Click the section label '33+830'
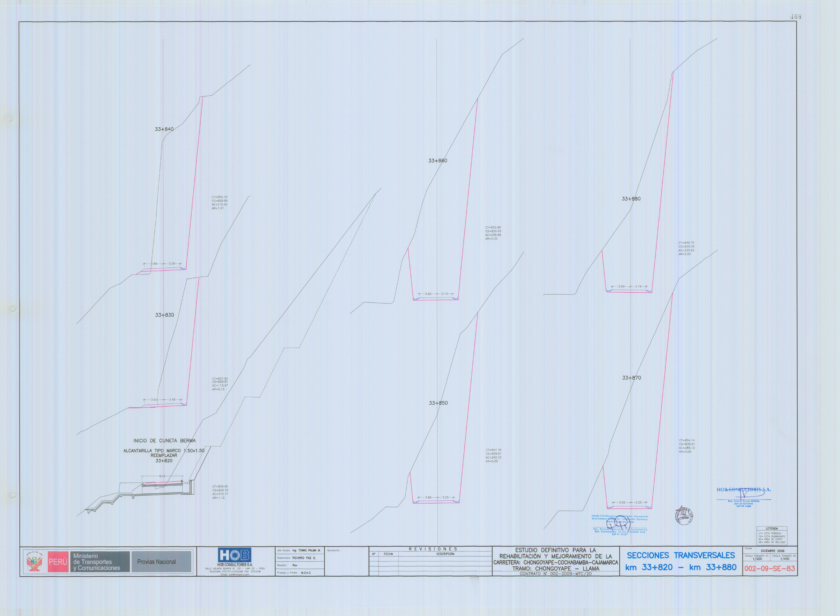Image resolution: width=840 pixels, height=616 pixels. click(164, 315)
